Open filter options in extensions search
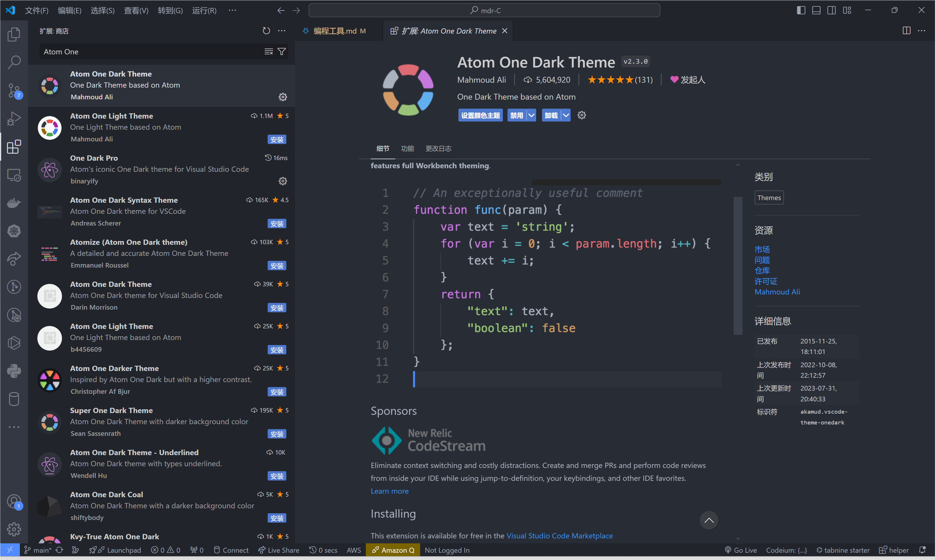 point(282,51)
